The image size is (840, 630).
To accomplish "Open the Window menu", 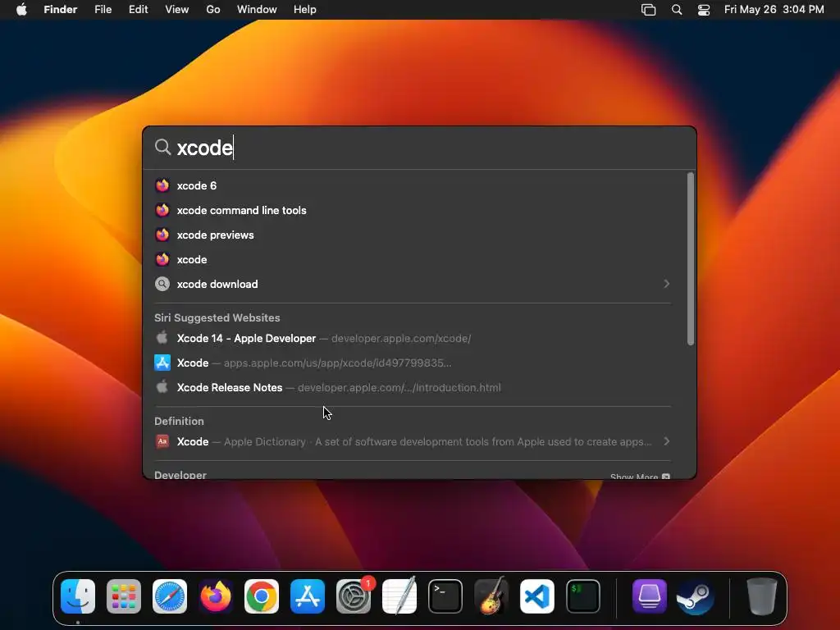I will [x=257, y=10].
